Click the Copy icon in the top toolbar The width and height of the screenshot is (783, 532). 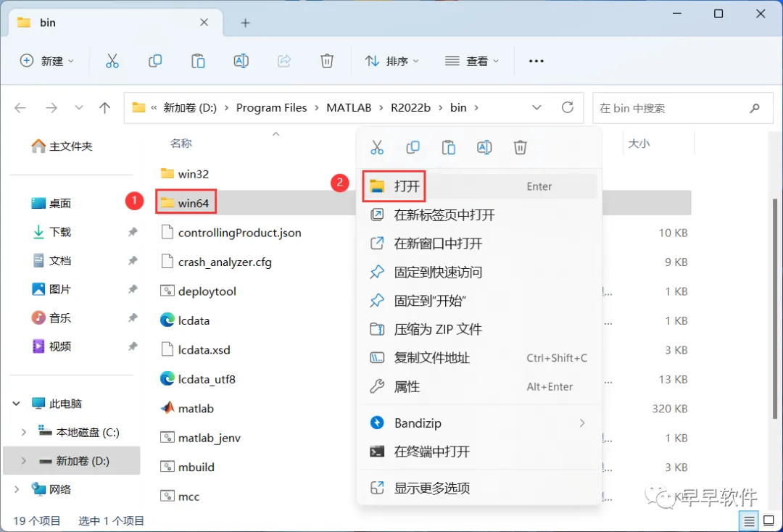(x=155, y=61)
